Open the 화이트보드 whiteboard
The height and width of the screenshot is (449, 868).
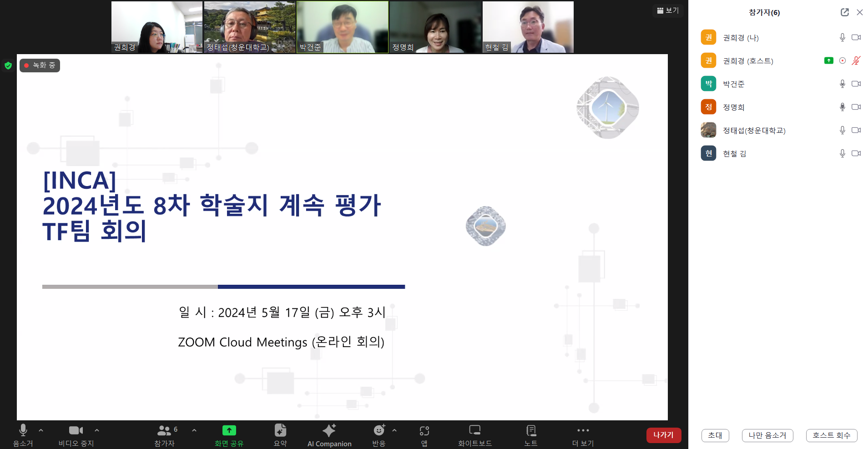coord(475,435)
